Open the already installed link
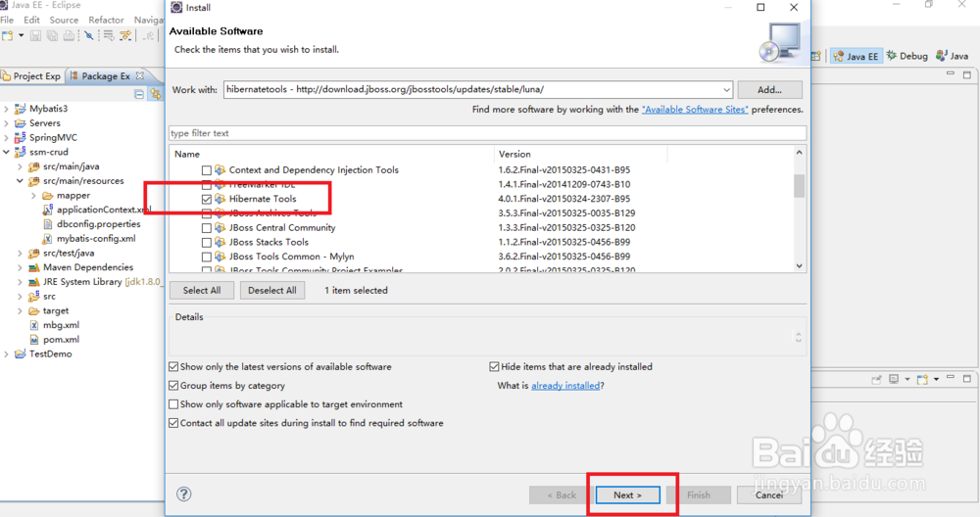The width and height of the screenshot is (980, 517). [565, 386]
